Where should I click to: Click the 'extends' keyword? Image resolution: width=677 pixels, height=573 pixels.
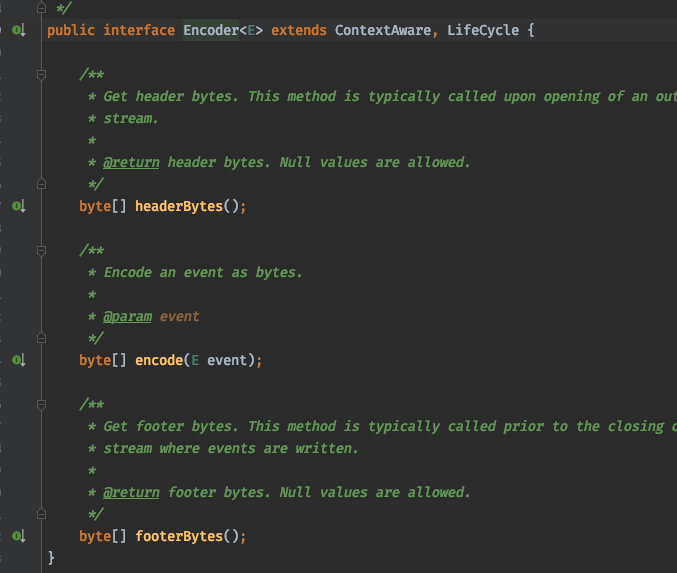[x=299, y=30]
